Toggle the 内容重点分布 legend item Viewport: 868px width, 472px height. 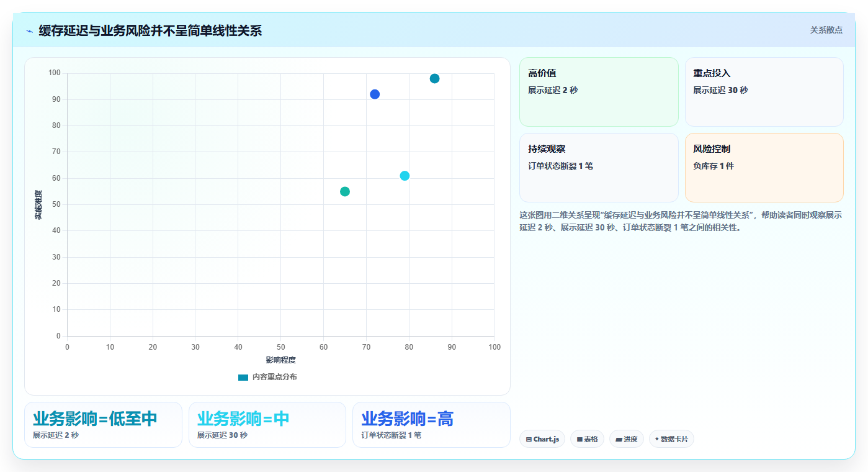[x=267, y=377]
